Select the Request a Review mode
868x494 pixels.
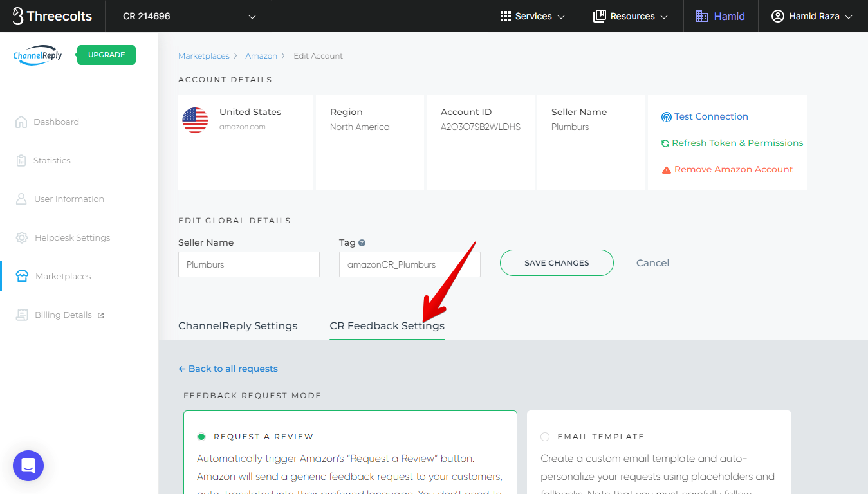(201, 437)
